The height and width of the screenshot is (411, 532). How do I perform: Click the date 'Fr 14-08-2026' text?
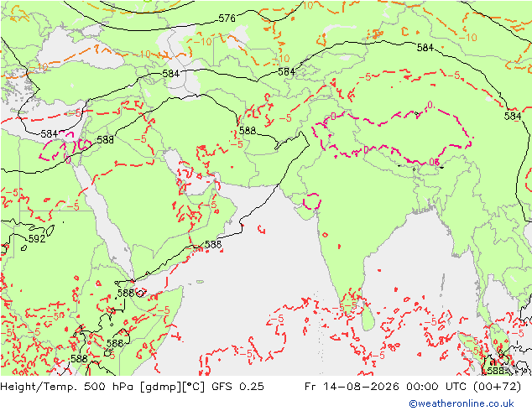pyautogui.click(x=352, y=387)
